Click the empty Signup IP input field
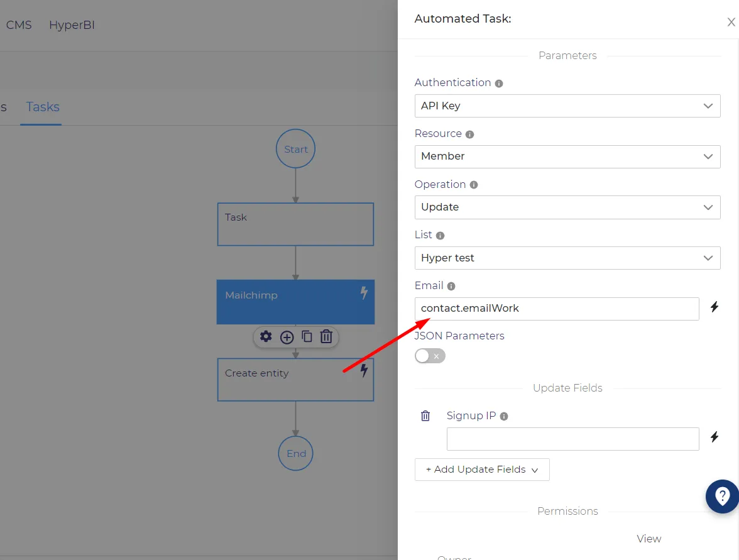739x560 pixels. click(x=572, y=439)
